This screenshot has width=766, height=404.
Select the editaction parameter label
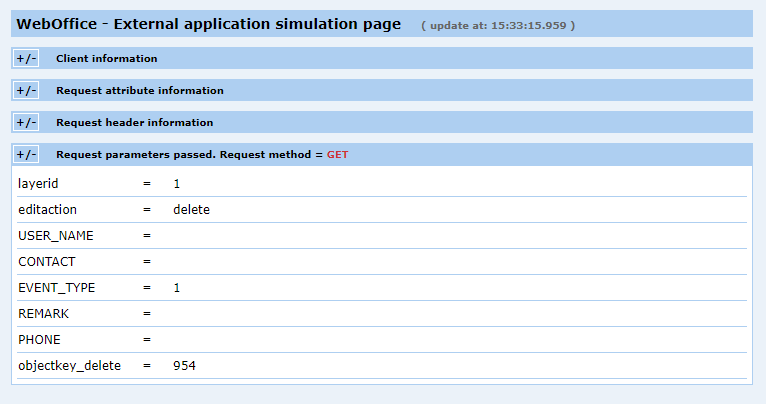point(47,210)
